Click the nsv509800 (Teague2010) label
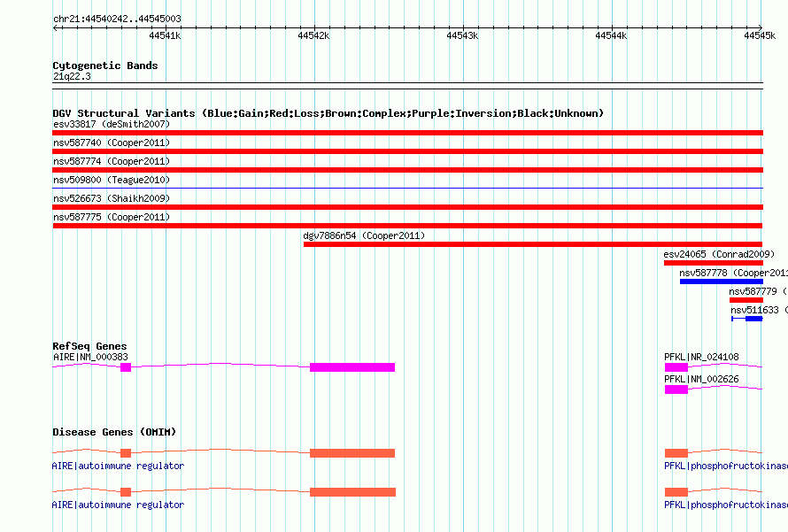This screenshot has height=532, width=788. [x=112, y=180]
